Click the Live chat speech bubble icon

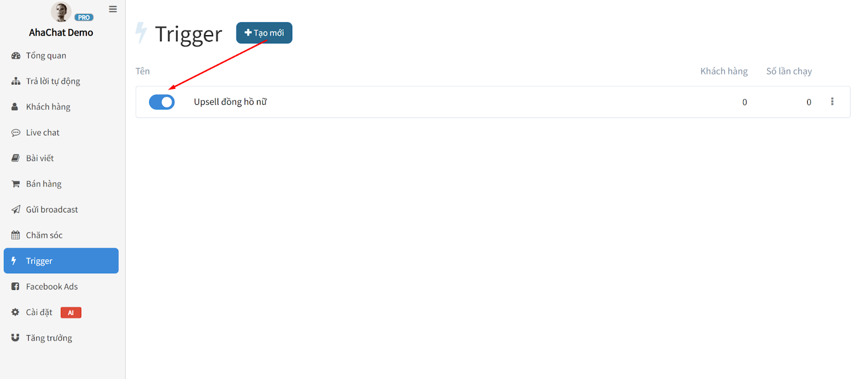pos(16,132)
